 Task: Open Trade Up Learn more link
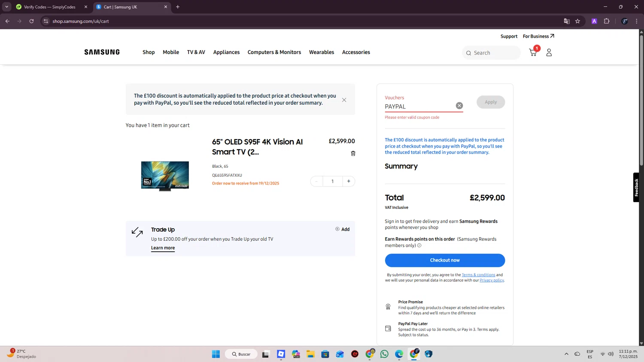coord(163,248)
